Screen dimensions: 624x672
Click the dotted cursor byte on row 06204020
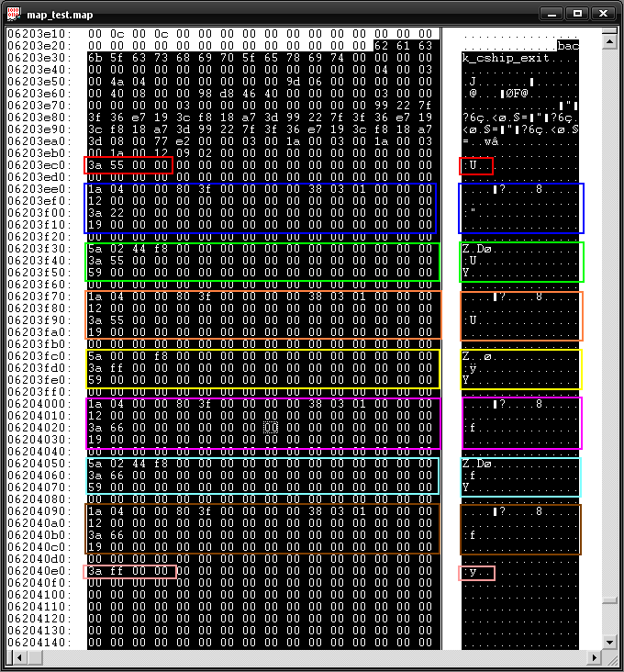(270, 428)
